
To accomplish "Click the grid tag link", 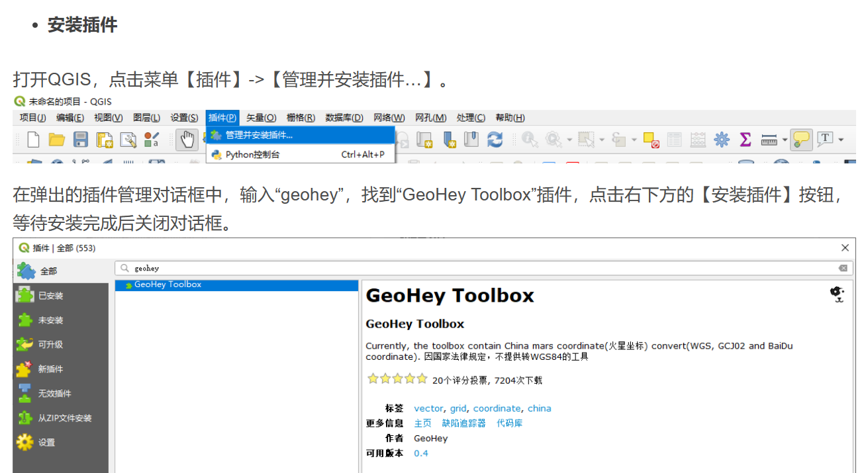I will click(x=458, y=408).
